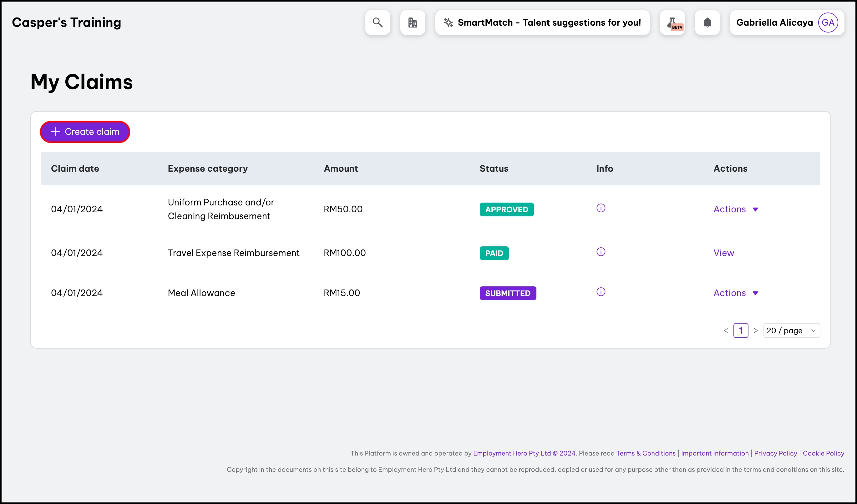
Task: Open Privacy Policy footer link
Action: pos(775,453)
